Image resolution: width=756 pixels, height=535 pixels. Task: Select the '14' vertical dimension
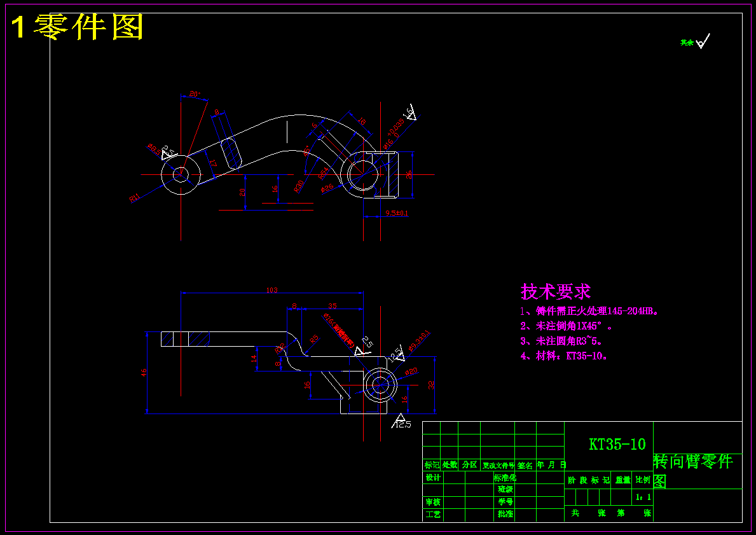coord(254,358)
